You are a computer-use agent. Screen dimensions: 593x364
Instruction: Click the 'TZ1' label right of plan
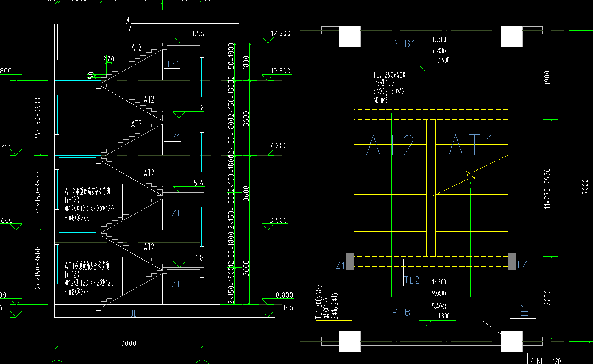(x=524, y=265)
